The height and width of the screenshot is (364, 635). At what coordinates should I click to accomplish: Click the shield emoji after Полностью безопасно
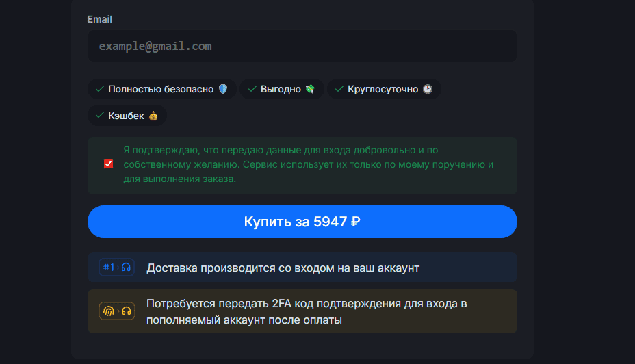click(x=222, y=89)
